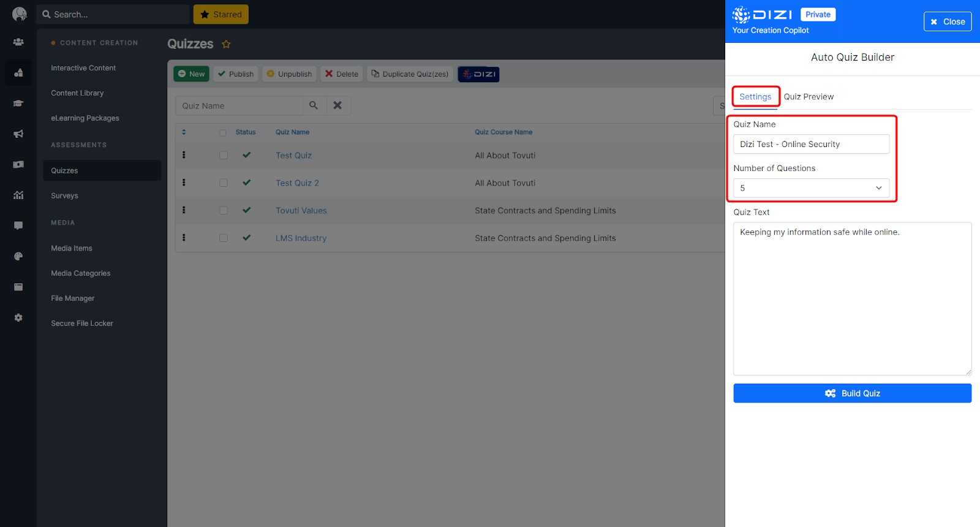Sort by Quiz Course Name column header
Screen dimensions: 980x527
pyautogui.click(x=503, y=132)
